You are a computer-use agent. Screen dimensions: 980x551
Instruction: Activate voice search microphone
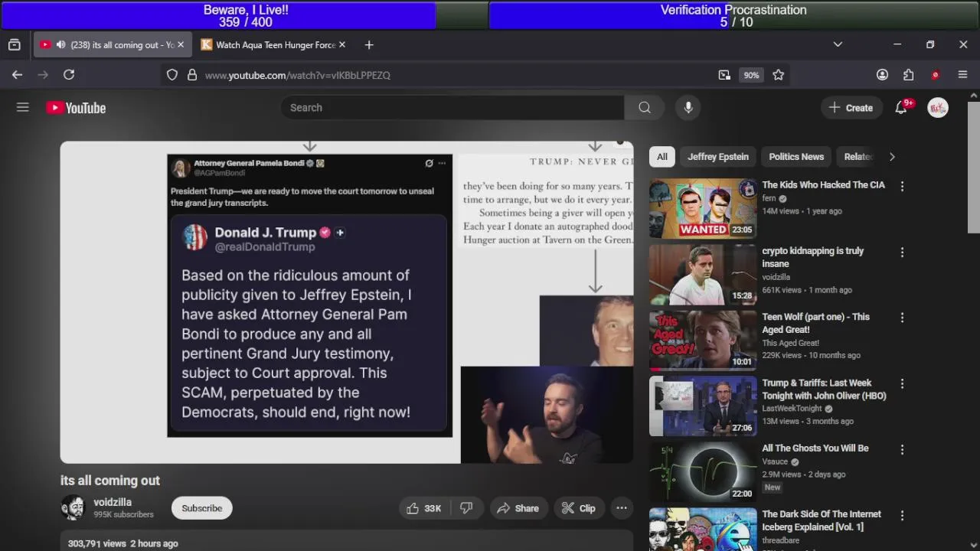pyautogui.click(x=688, y=108)
